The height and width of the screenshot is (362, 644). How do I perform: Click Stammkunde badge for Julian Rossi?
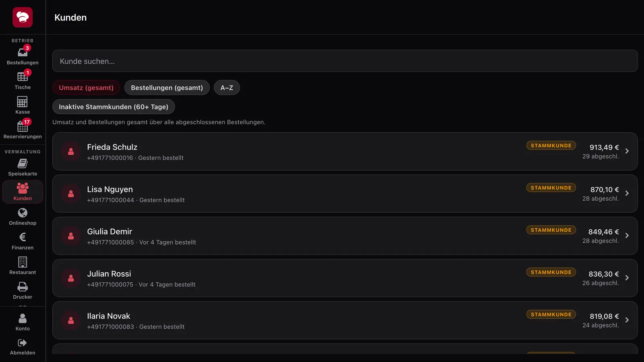[x=551, y=272]
